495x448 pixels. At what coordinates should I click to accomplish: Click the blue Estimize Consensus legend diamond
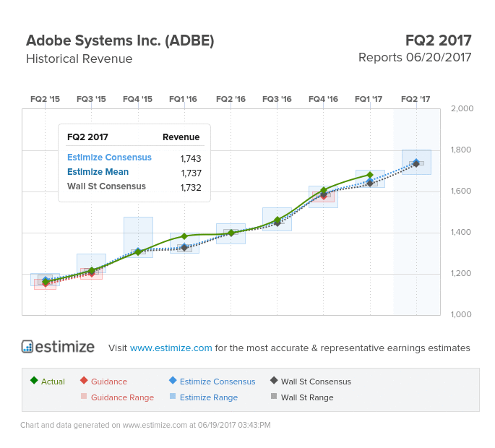pyautogui.click(x=173, y=380)
